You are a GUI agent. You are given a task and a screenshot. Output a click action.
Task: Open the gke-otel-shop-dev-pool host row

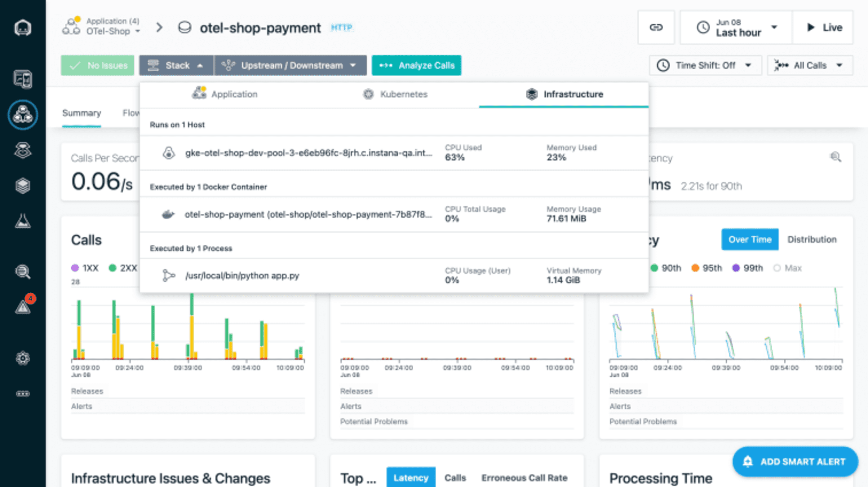point(308,153)
